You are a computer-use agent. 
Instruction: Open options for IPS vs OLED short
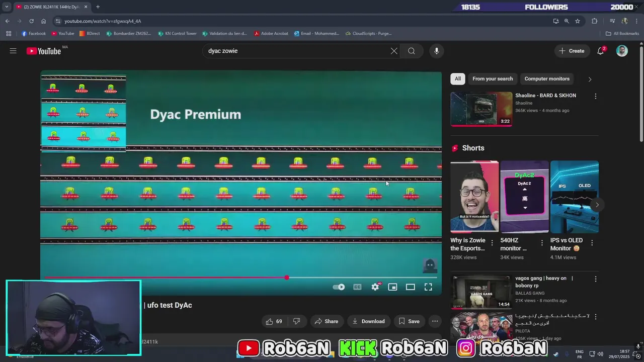592,243
